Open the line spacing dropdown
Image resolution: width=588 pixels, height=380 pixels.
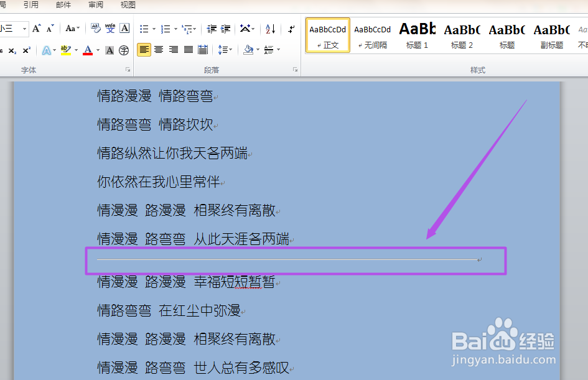[x=225, y=49]
